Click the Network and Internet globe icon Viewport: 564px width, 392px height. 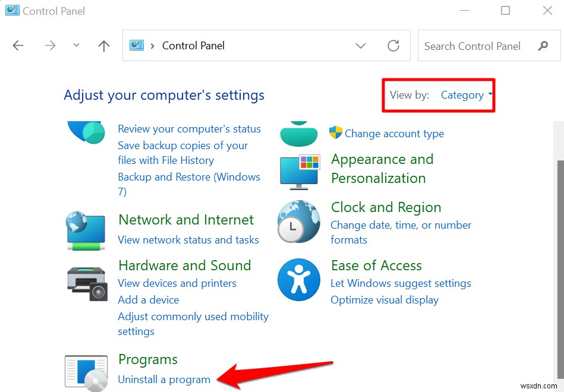[86, 230]
